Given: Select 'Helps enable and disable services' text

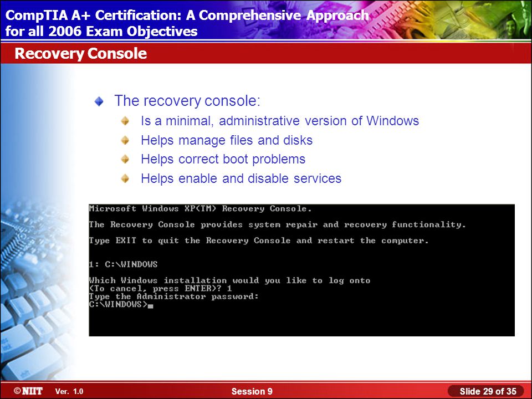Looking at the screenshot, I should click(241, 178).
